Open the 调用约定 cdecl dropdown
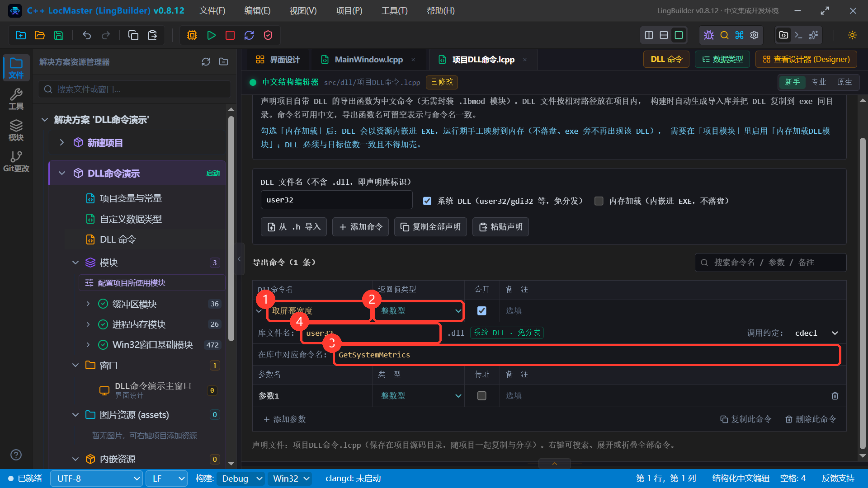The width and height of the screenshot is (868, 488). tap(816, 333)
